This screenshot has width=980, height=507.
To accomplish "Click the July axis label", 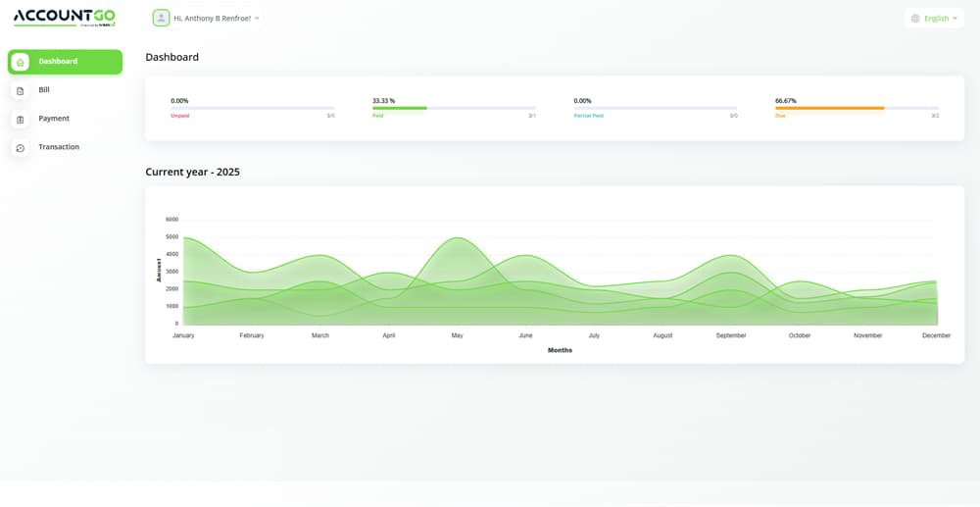I will pos(595,335).
